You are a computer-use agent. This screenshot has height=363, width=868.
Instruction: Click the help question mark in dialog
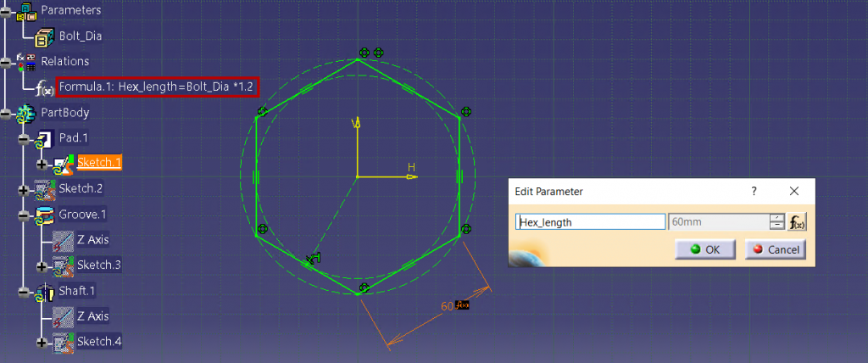pos(754,192)
